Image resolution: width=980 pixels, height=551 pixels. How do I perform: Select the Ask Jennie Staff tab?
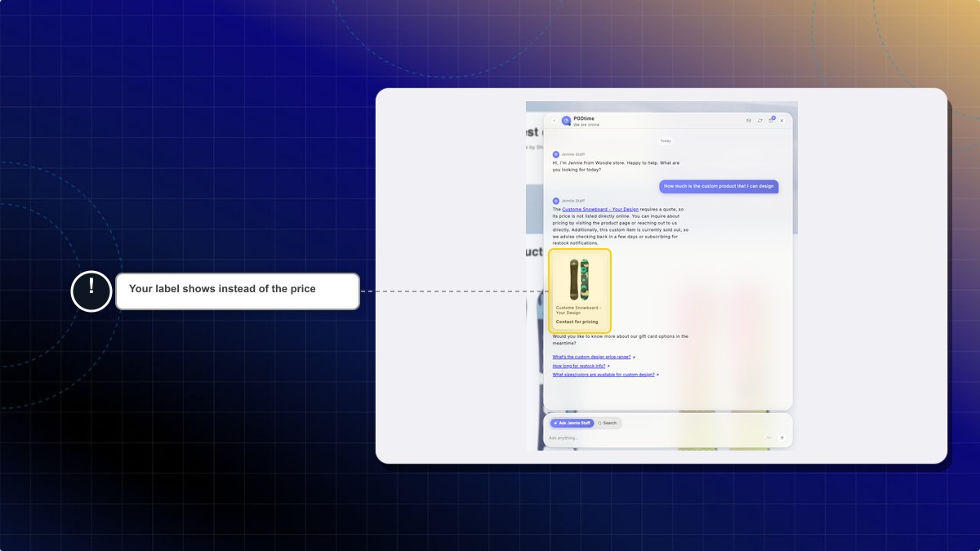point(572,423)
